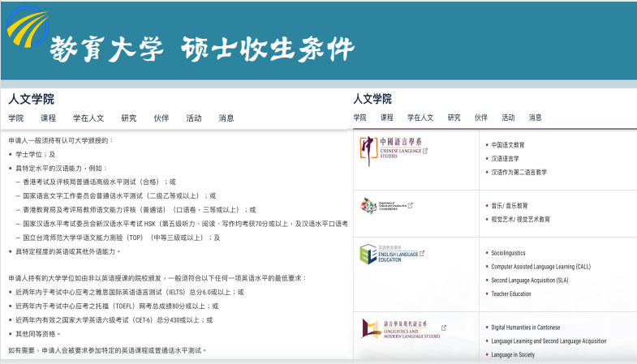
Task: Click external link icon beside Cultural and Creative Arts
Action: click(410, 205)
